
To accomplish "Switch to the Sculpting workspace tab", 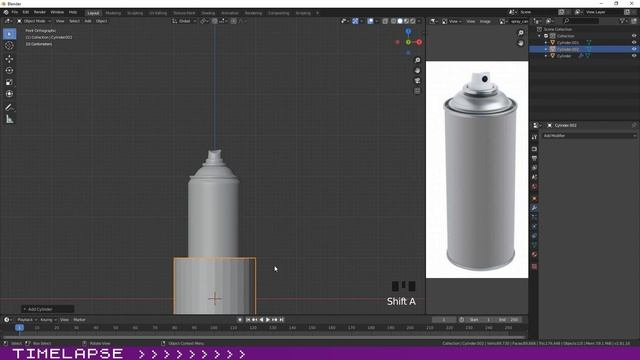I will [x=135, y=13].
